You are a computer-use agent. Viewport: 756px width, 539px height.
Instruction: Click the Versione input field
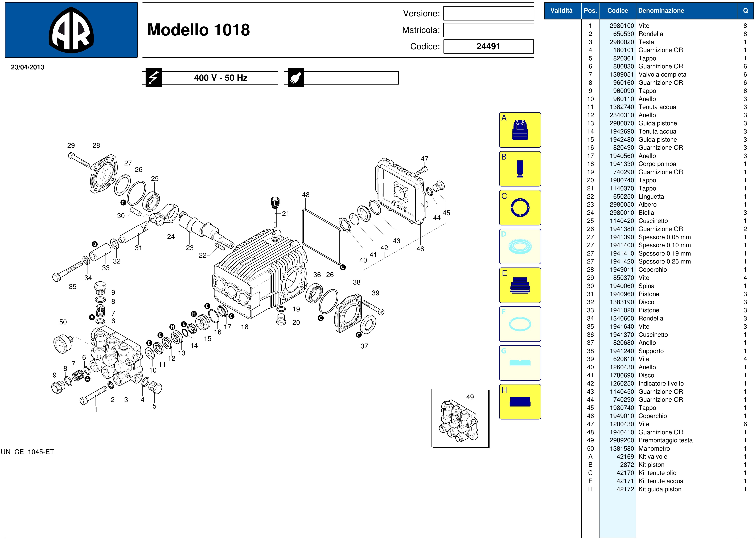488,14
